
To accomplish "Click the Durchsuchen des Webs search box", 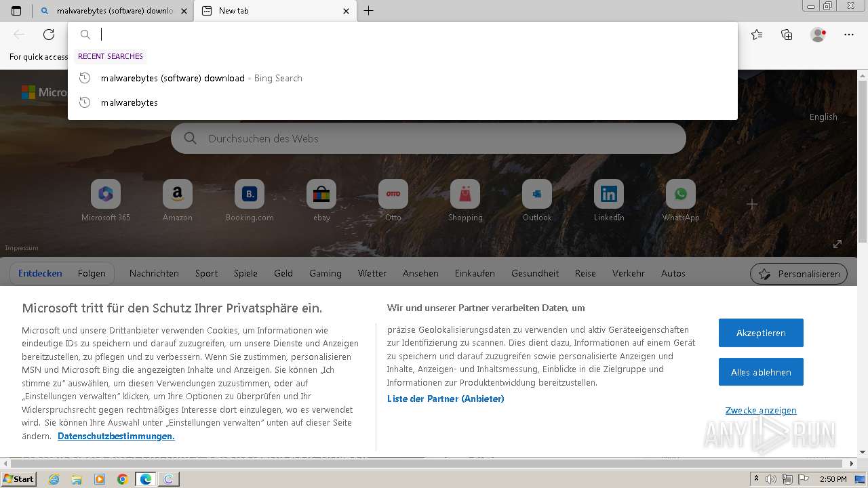I will (429, 138).
